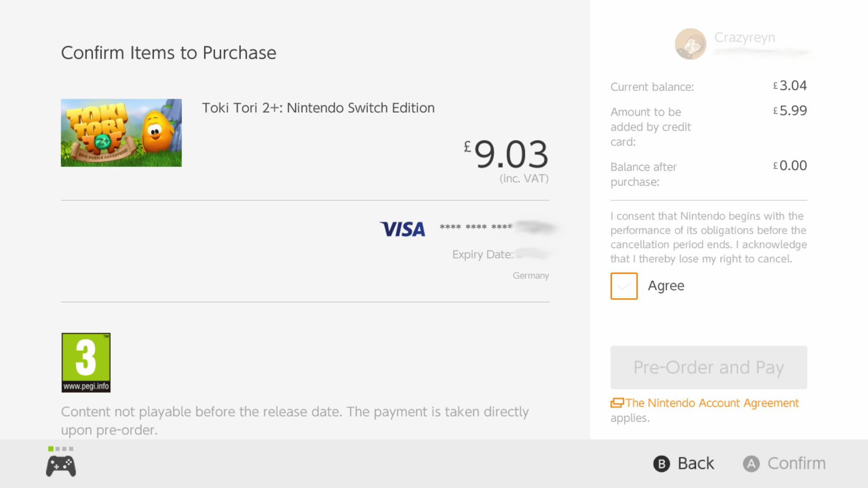Click the Crazyreyn profile avatar icon
This screenshot has height=488, width=868.
point(690,44)
